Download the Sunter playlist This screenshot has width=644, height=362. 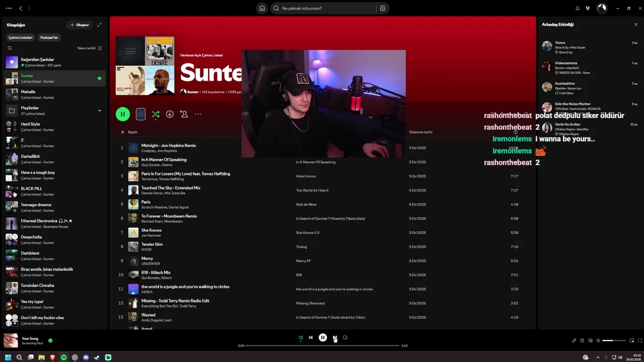point(170,114)
